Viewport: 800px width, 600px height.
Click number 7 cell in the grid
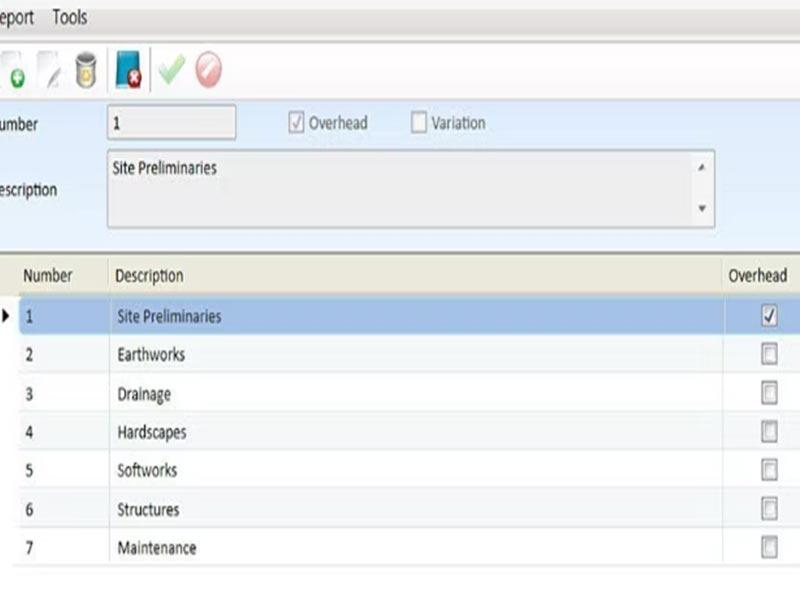(64, 547)
